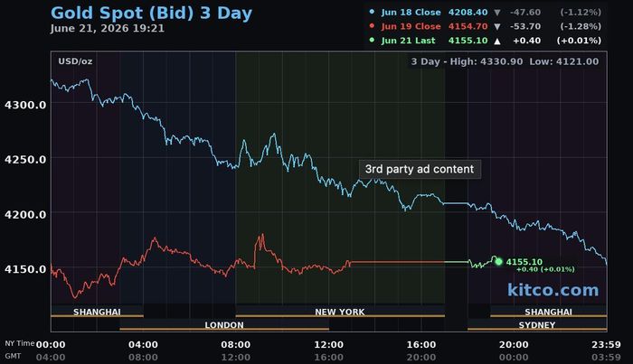Viewport: 633px width, 364px height.
Task: Click the down triangle beside 4154.70
Action: point(497,26)
